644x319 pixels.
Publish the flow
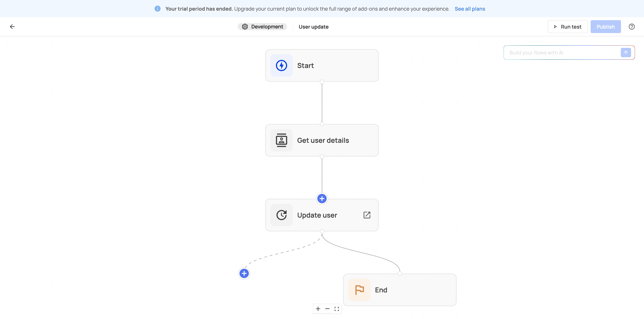(606, 26)
